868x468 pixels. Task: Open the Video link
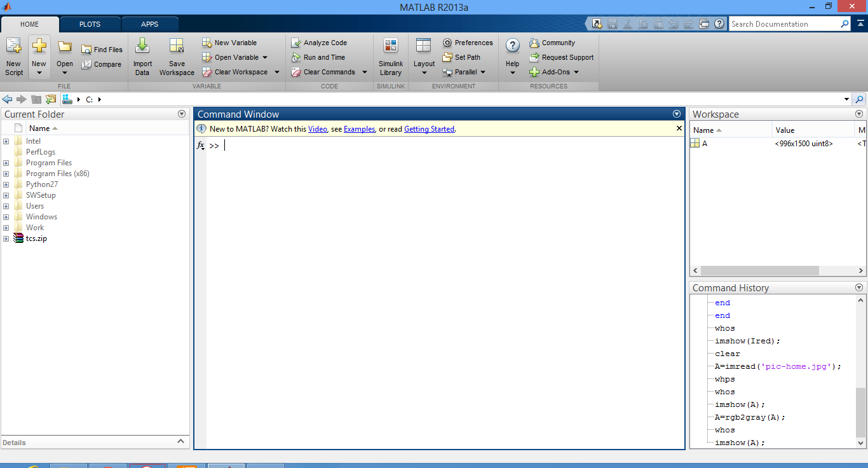pyautogui.click(x=317, y=129)
